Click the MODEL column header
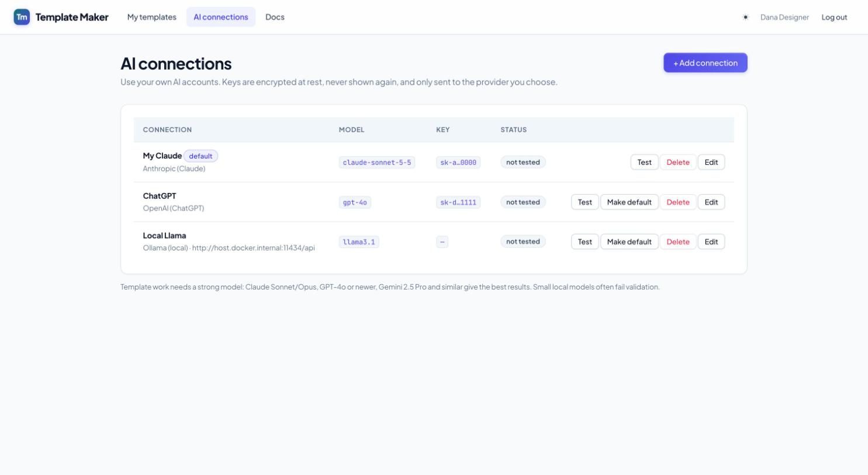 coord(352,130)
